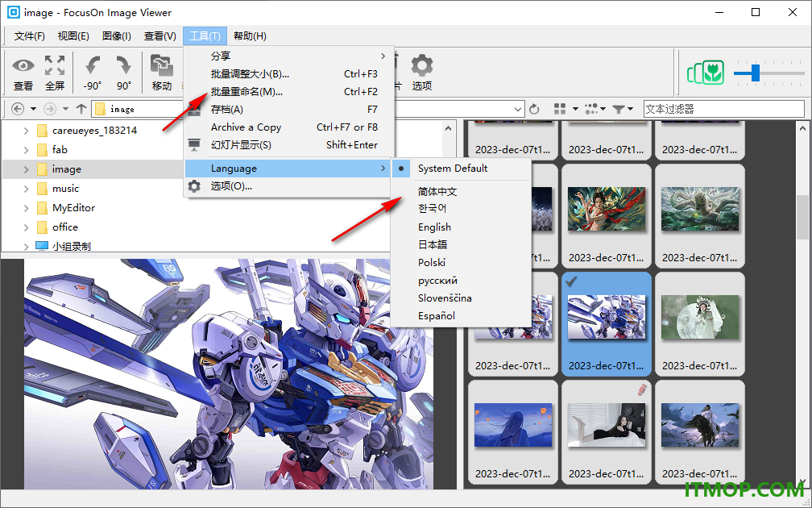Click the filter funnel icon
The image size is (812, 508).
[x=619, y=109]
